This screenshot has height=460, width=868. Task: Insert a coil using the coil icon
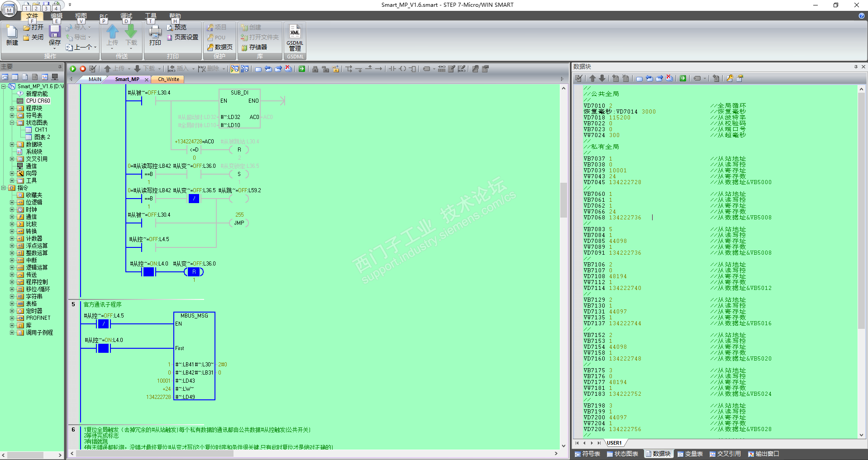tap(402, 69)
